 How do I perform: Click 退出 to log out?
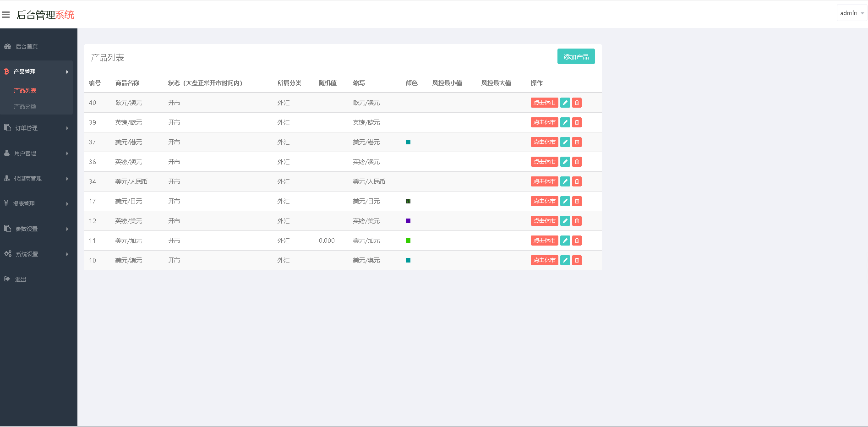click(21, 279)
